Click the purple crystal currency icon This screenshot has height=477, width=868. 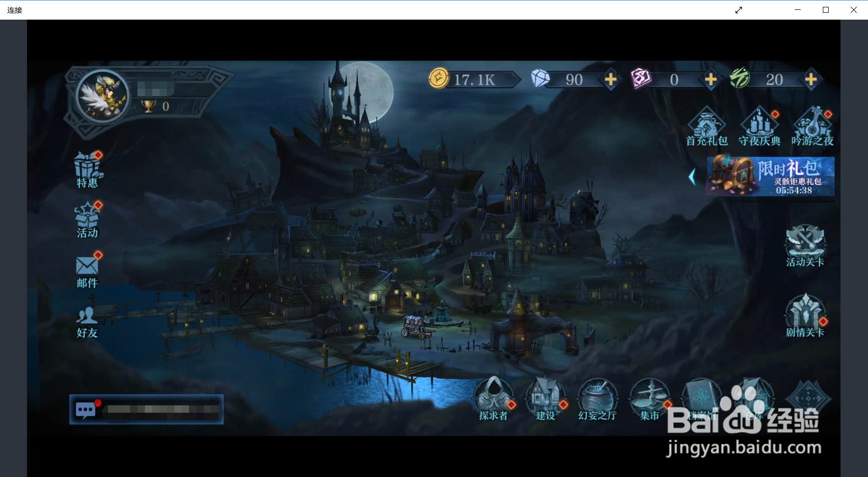(x=641, y=79)
